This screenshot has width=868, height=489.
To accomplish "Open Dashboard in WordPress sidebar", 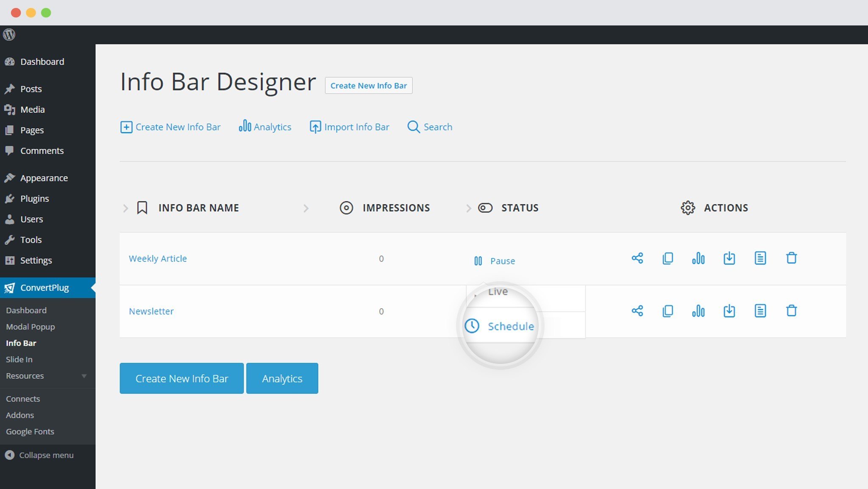I will click(42, 62).
